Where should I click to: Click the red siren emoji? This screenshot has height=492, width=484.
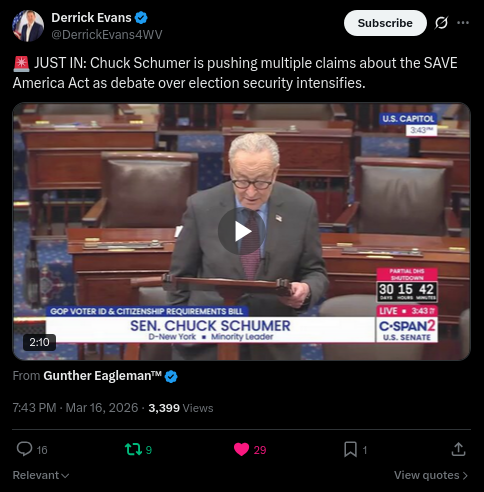point(22,63)
